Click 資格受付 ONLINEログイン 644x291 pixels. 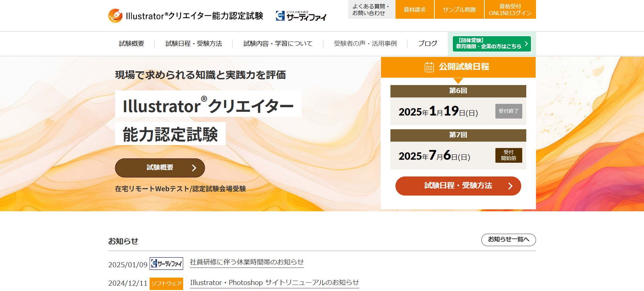point(510,9)
